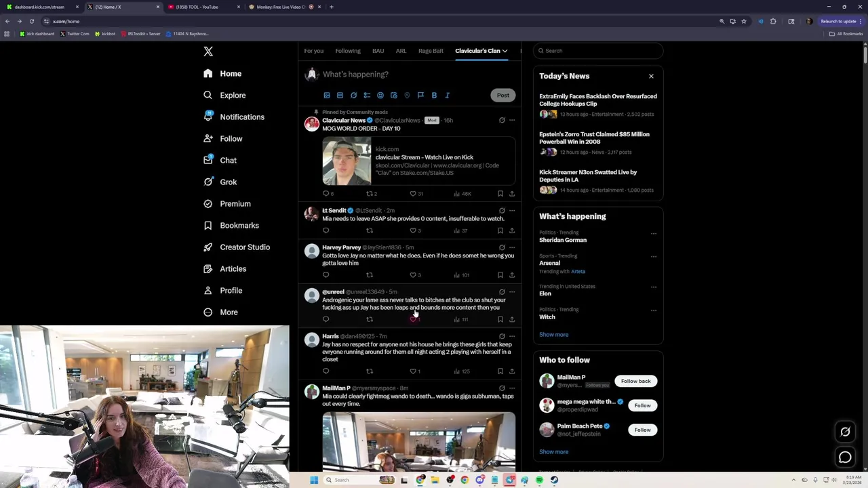
Task: Like Harvey Pavey's post
Action: click(x=413, y=275)
